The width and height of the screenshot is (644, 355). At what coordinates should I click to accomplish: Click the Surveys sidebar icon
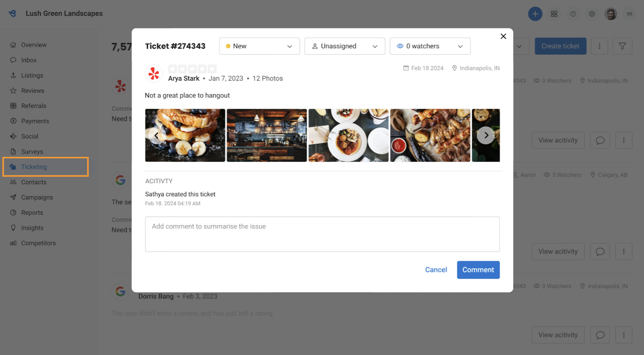(13, 152)
